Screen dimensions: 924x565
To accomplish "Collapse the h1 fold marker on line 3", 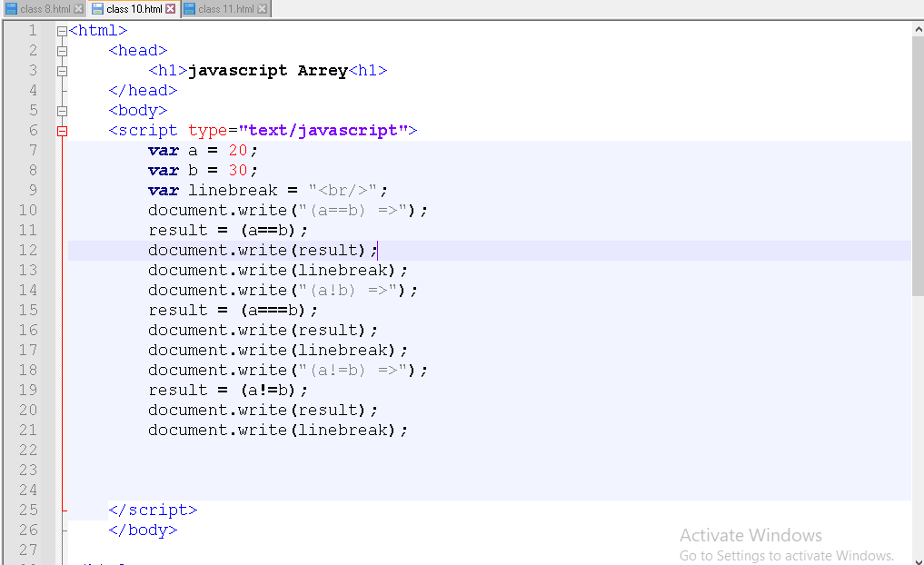I will (x=62, y=71).
